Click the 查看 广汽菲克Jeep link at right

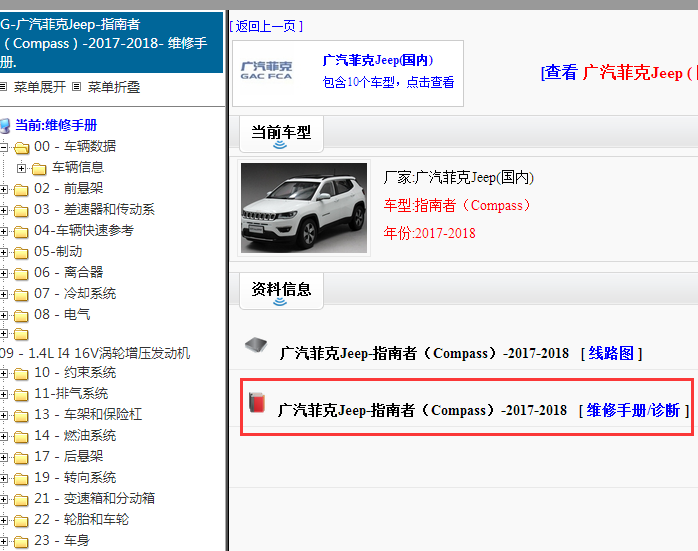[x=619, y=73]
